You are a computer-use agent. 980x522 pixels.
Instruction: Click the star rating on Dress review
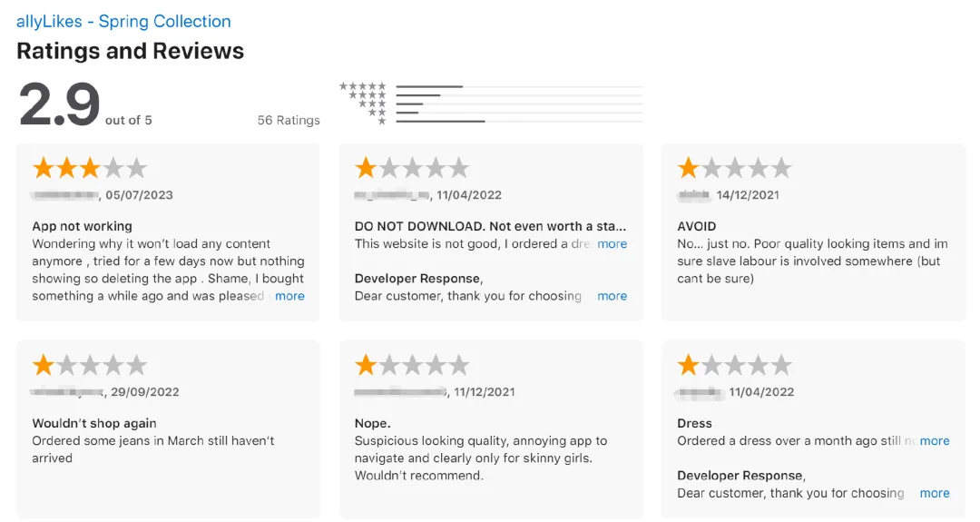[x=734, y=365]
